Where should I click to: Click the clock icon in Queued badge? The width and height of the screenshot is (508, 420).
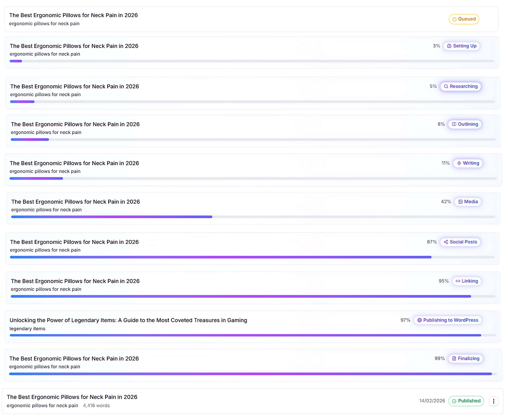point(454,19)
